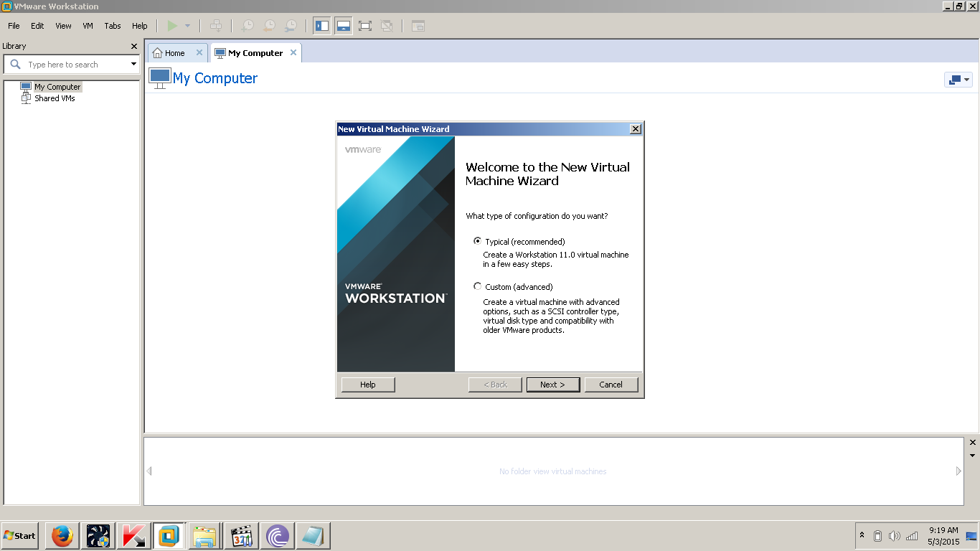The width and height of the screenshot is (980, 551).
Task: Click the fan utility taskbar icon
Action: coord(98,536)
